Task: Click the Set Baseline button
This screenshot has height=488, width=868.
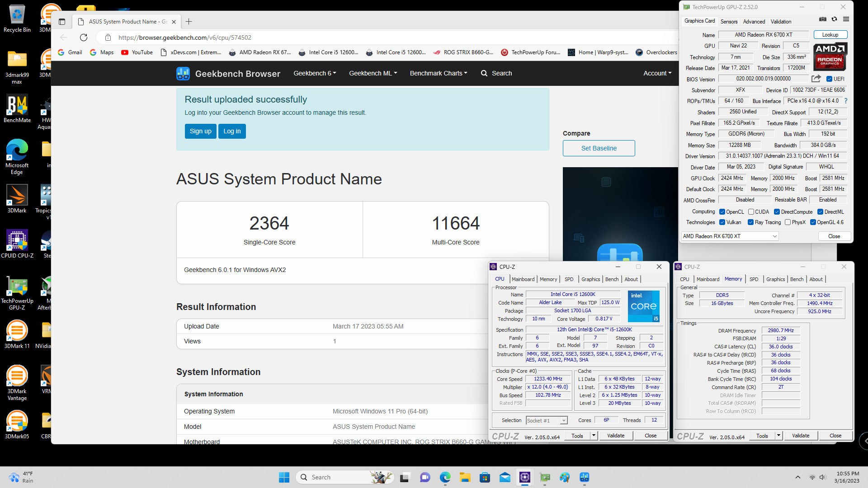Action: click(x=599, y=148)
